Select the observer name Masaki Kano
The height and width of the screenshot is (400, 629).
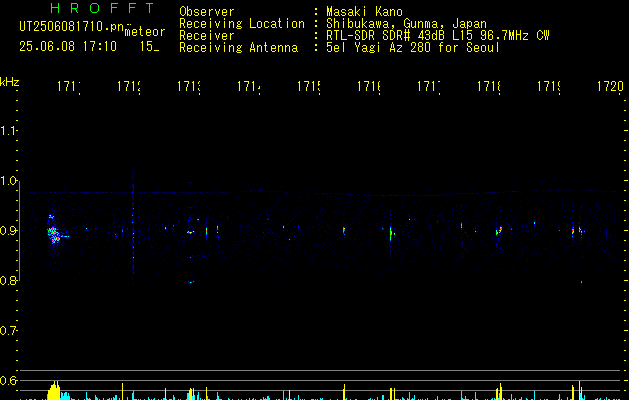[364, 12]
